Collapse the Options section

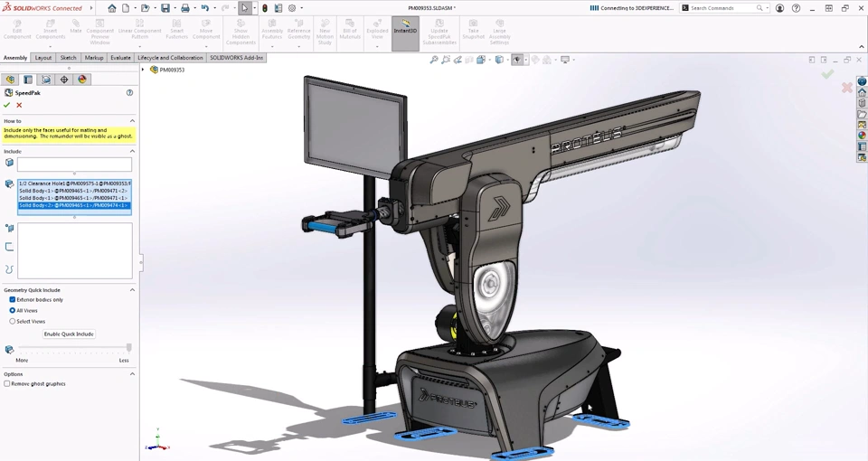[132, 374]
